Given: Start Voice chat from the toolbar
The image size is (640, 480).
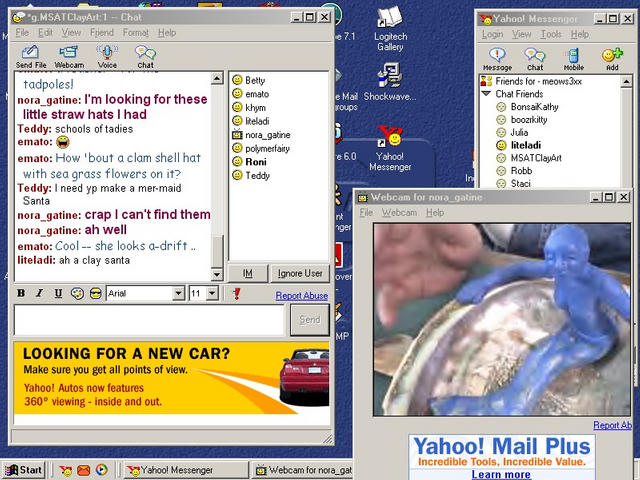Looking at the screenshot, I should point(107,56).
